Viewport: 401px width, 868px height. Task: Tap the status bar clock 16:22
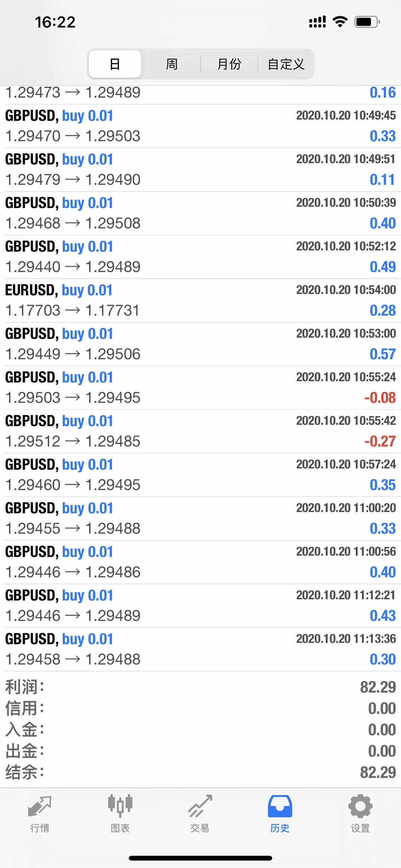55,22
